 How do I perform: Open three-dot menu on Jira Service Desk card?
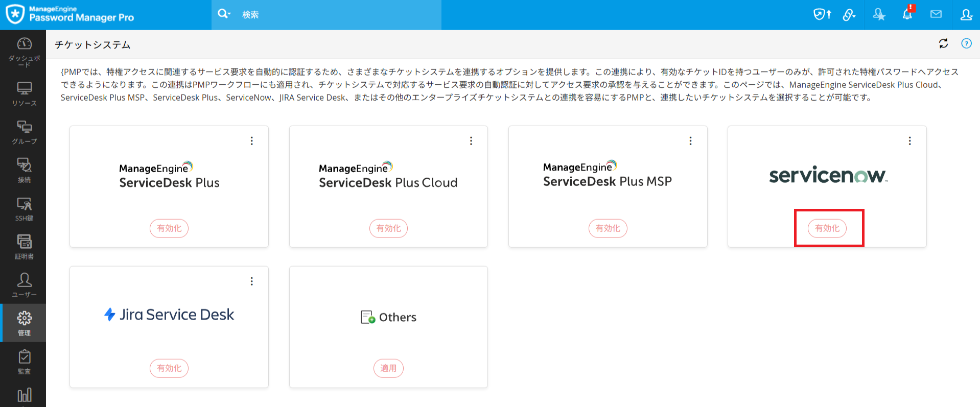point(252,281)
